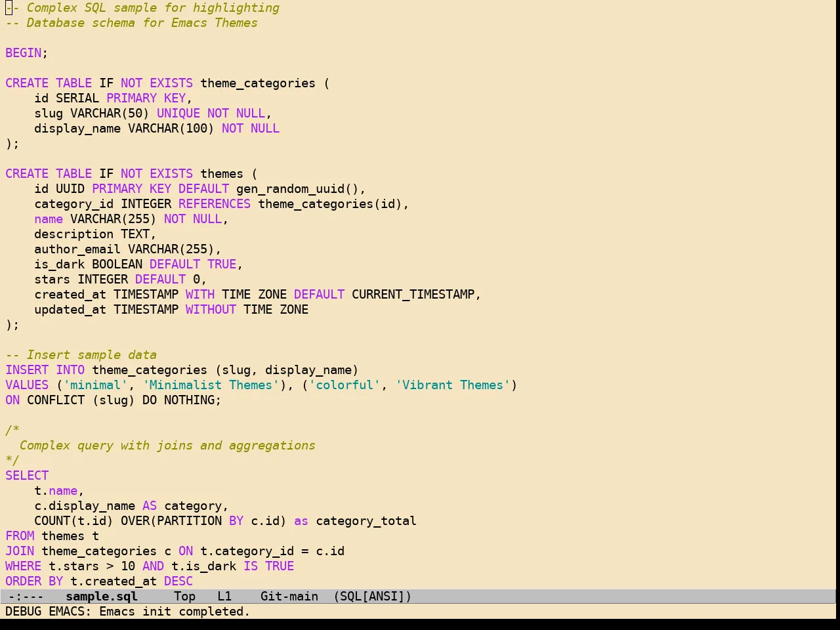This screenshot has width=840, height=630.
Task: Click the 'themes' table name in second CREATE
Action: 222,174
